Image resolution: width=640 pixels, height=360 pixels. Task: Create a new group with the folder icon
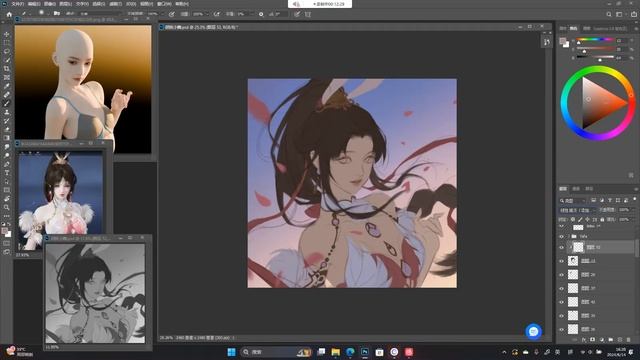611,339
